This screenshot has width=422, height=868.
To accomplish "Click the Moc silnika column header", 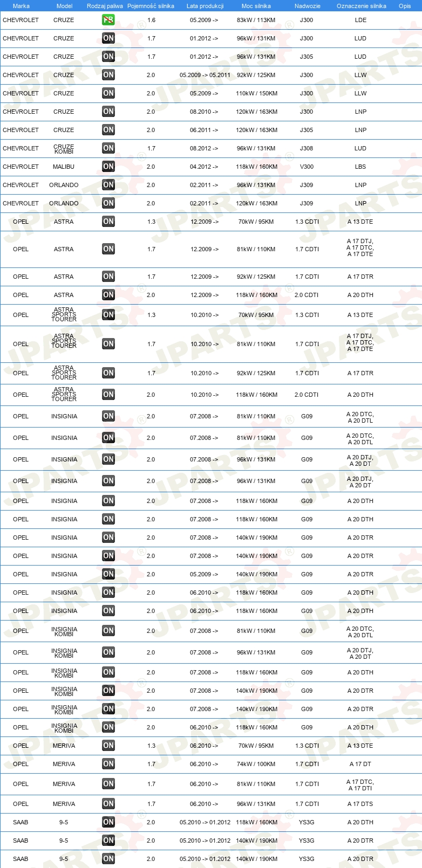I will click(256, 6).
